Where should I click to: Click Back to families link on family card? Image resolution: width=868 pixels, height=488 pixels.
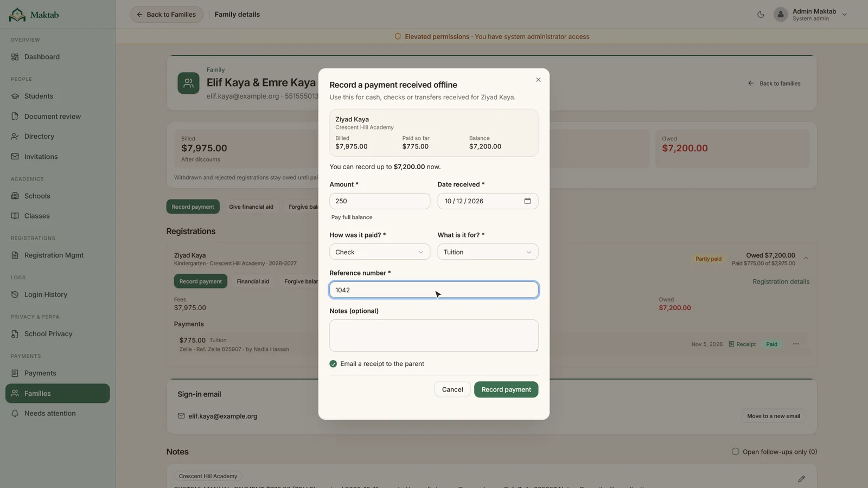coord(774,84)
